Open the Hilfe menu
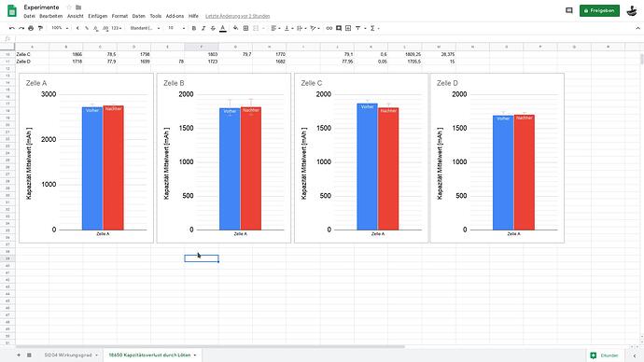The width and height of the screenshot is (644, 362). click(193, 16)
